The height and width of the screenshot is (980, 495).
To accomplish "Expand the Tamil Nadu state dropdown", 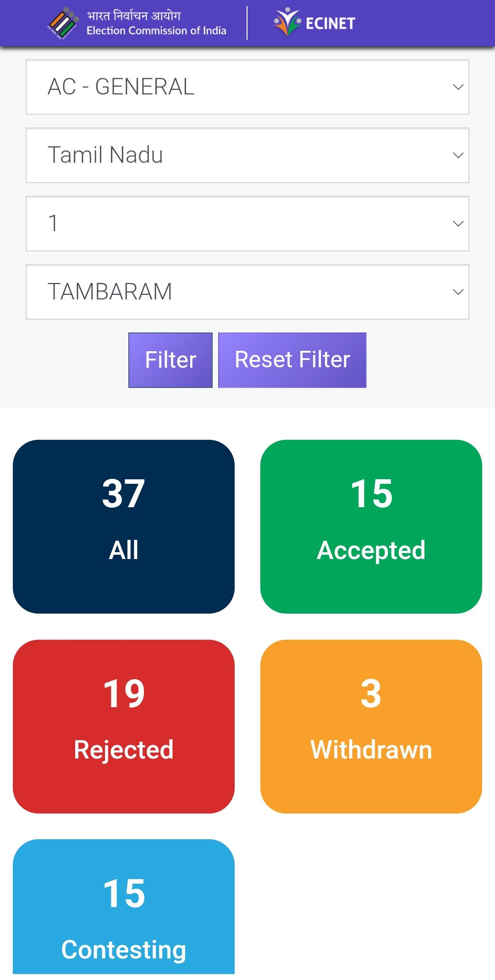I will click(x=247, y=155).
